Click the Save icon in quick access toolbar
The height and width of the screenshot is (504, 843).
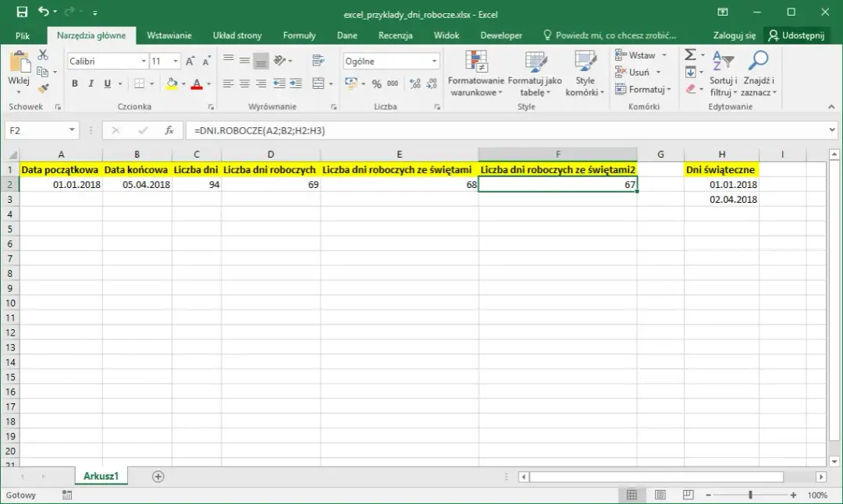pos(22,12)
